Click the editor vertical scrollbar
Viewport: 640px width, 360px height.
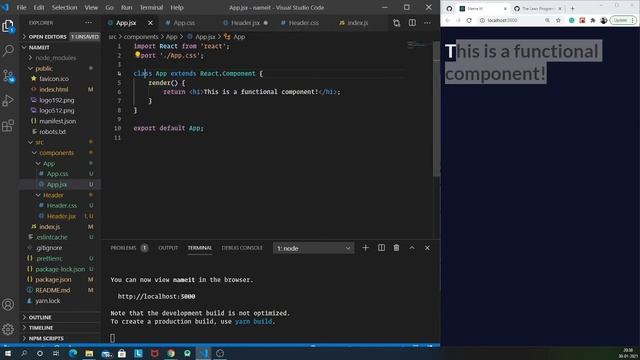coord(436,108)
